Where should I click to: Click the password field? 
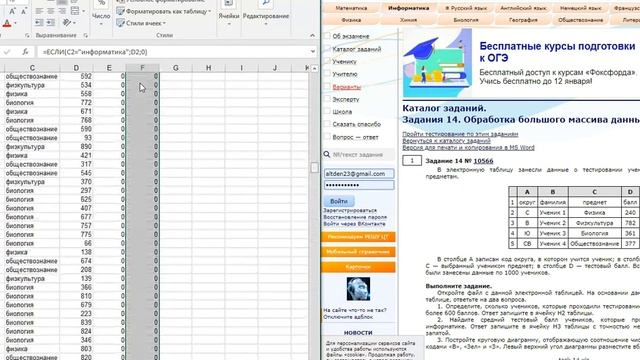click(359, 185)
